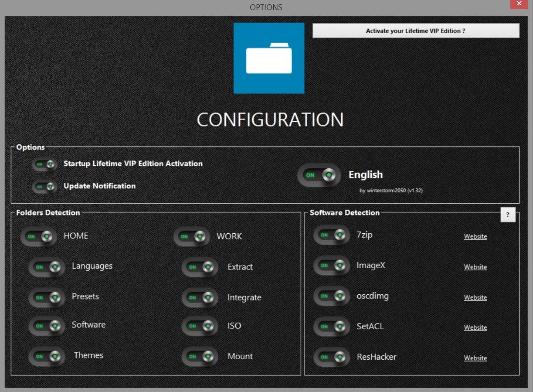
Task: Visit the ResHacker Website link
Action: (475, 358)
